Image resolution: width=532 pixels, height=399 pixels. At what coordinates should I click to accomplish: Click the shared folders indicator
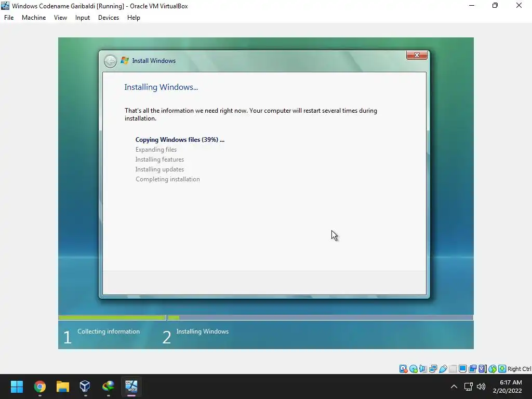pos(453,369)
